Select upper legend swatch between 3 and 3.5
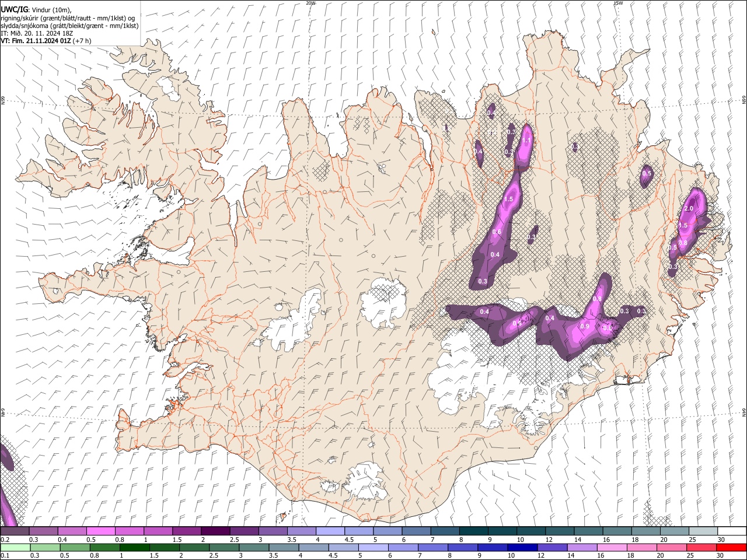Viewport: 747px width, 560px height. click(273, 531)
